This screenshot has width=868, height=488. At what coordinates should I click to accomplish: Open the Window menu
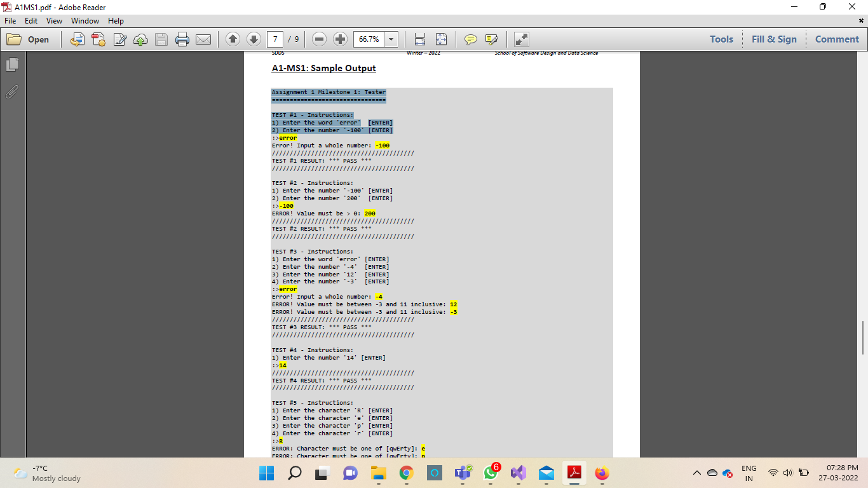(x=85, y=20)
